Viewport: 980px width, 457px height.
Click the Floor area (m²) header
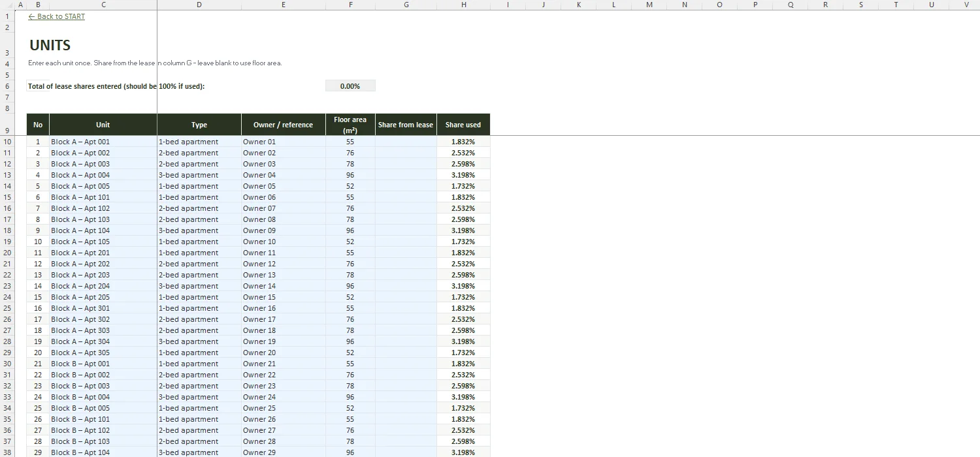(350, 125)
